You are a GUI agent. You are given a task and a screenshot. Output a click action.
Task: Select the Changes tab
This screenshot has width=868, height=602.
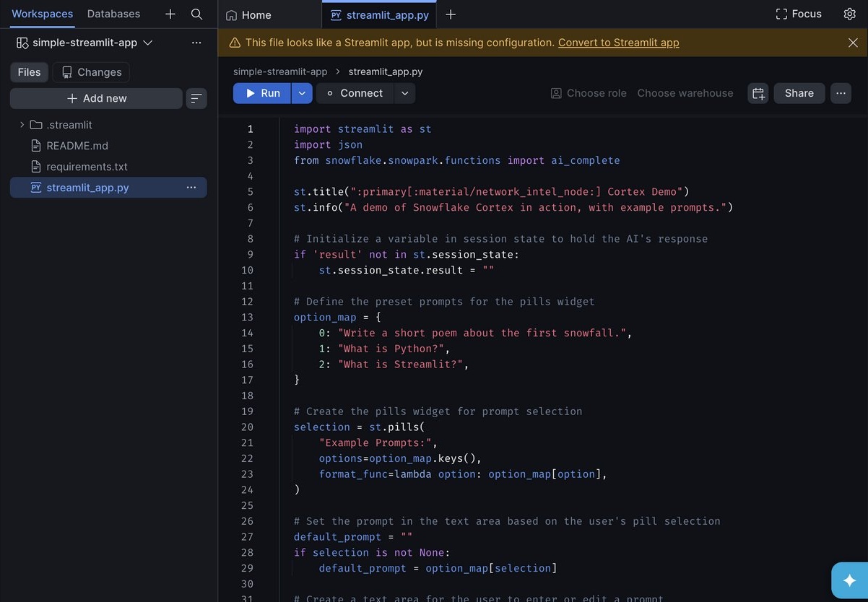[91, 72]
